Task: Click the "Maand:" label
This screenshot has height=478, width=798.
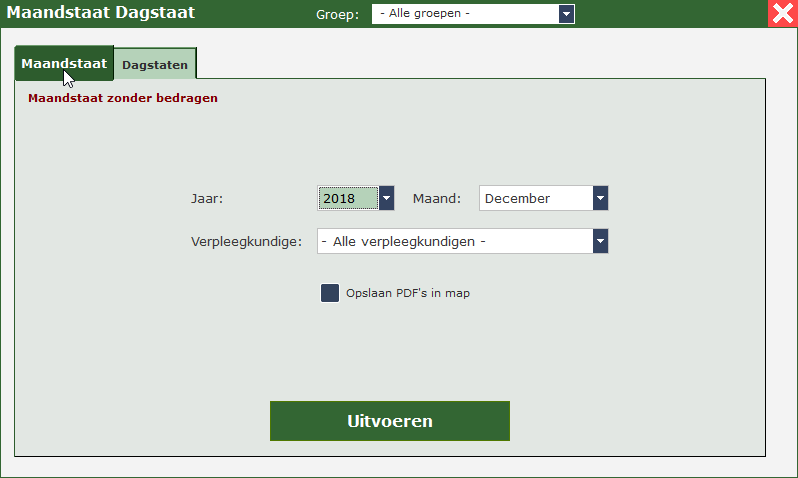Action: coord(437,199)
